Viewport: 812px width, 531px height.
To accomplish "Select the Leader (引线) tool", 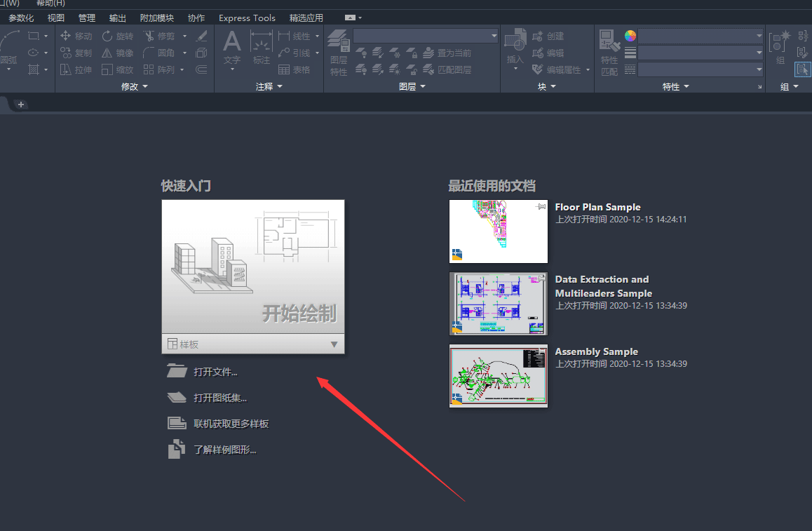I will tap(295, 53).
